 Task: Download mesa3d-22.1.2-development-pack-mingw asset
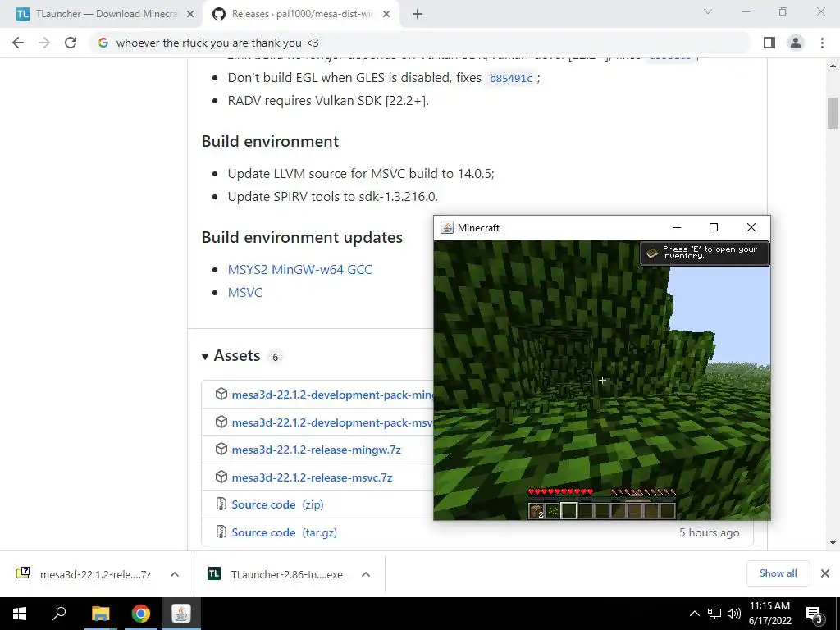332,395
